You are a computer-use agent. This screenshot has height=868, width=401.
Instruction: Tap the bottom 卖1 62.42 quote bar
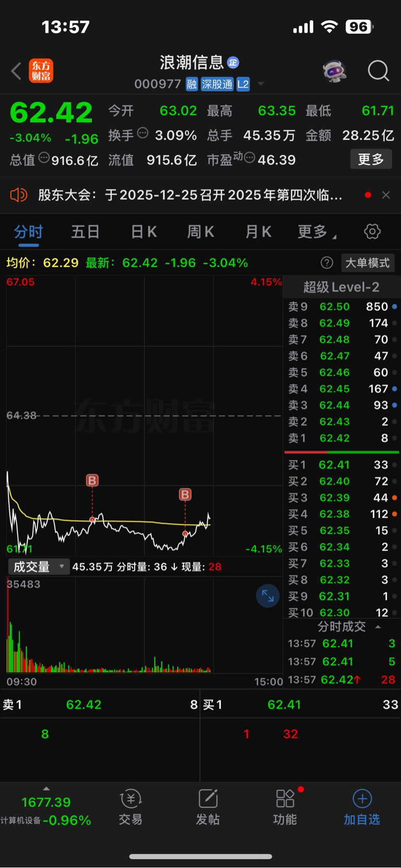pos(100,705)
